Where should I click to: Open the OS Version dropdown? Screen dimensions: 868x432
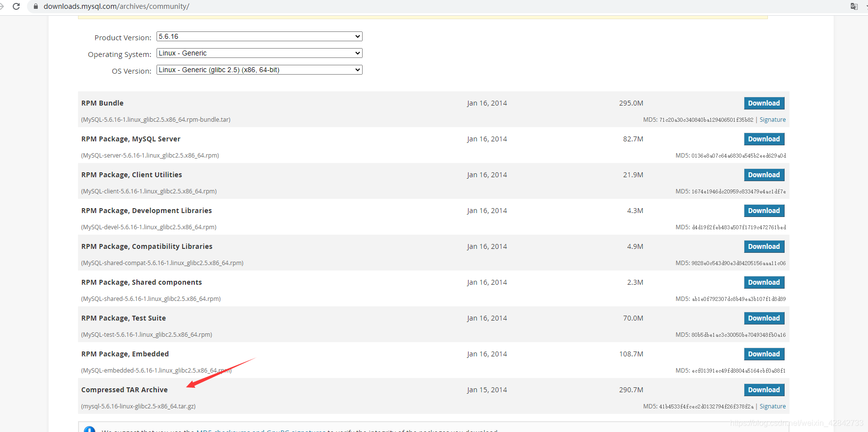[259, 70]
